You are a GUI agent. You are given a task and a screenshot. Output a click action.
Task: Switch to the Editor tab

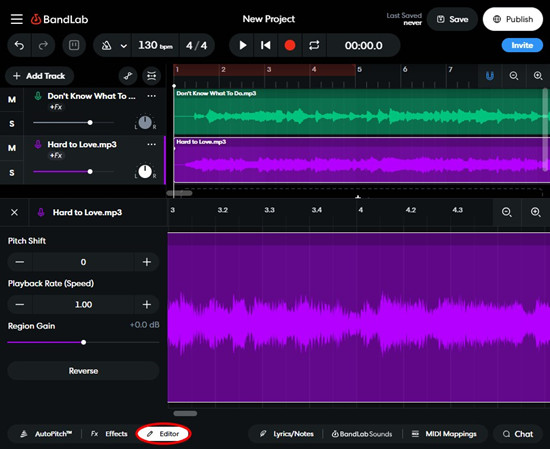[163, 434]
